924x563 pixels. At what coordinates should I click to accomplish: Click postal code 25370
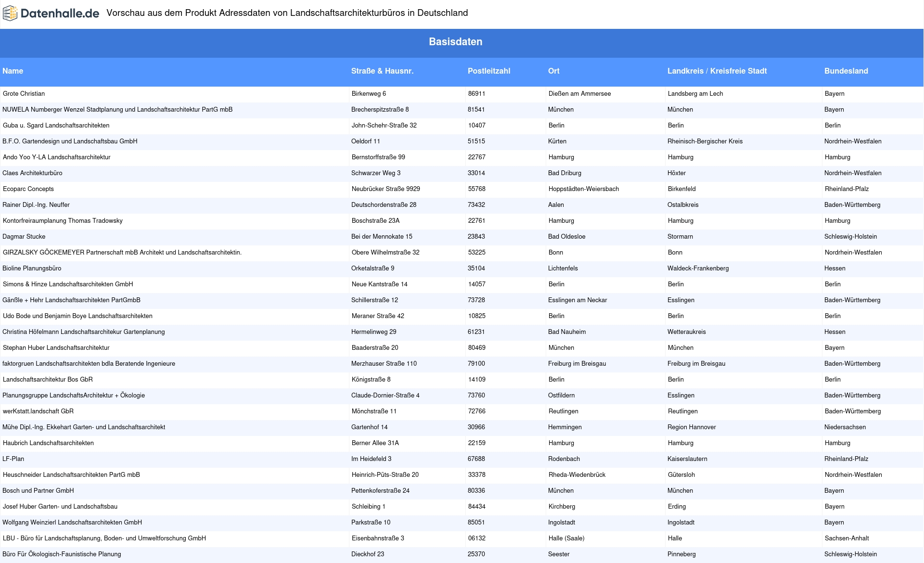pyautogui.click(x=476, y=554)
